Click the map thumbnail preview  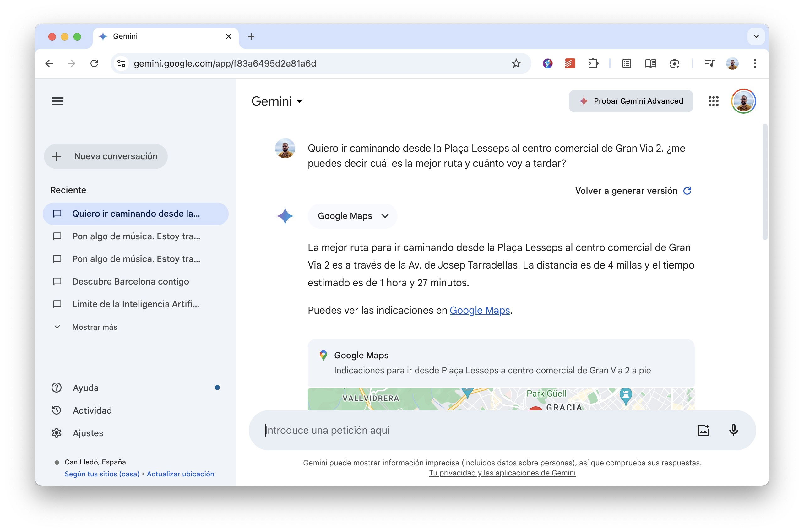pos(501,399)
